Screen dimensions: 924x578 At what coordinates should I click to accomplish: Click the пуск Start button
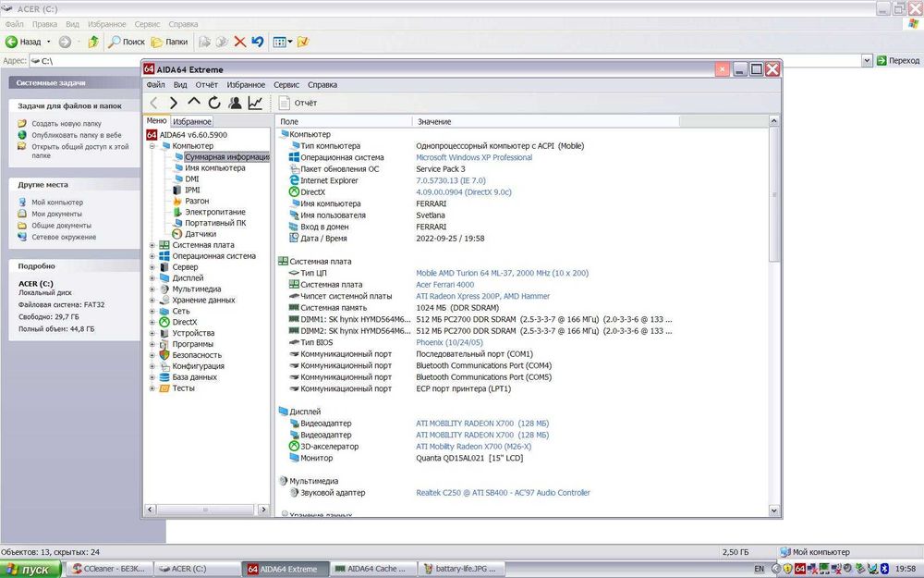click(30, 569)
